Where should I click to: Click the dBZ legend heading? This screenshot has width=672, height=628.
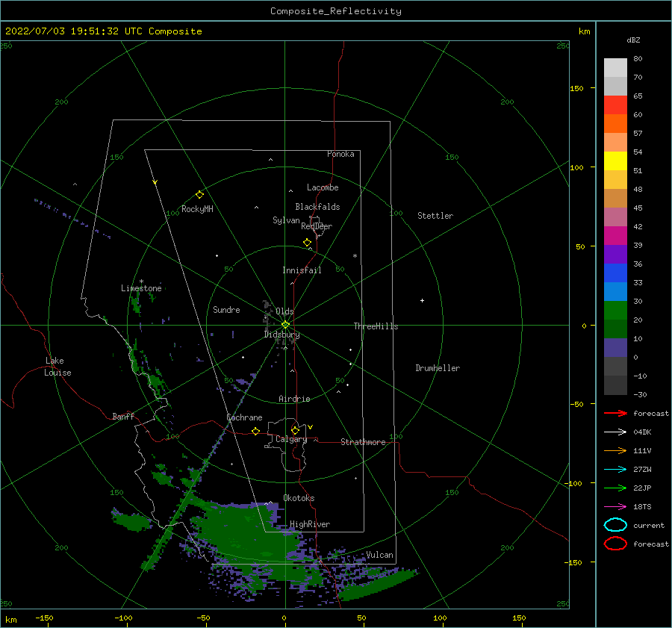tap(633, 40)
